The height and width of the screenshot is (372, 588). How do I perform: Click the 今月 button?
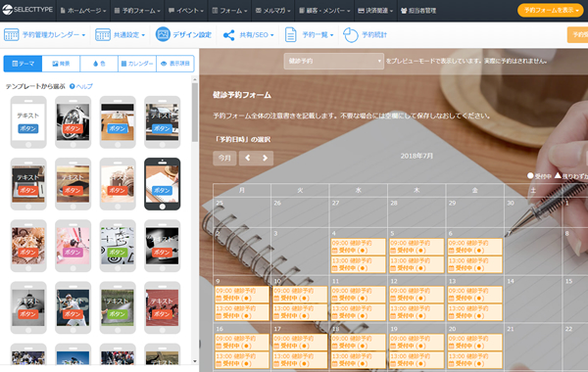point(224,158)
